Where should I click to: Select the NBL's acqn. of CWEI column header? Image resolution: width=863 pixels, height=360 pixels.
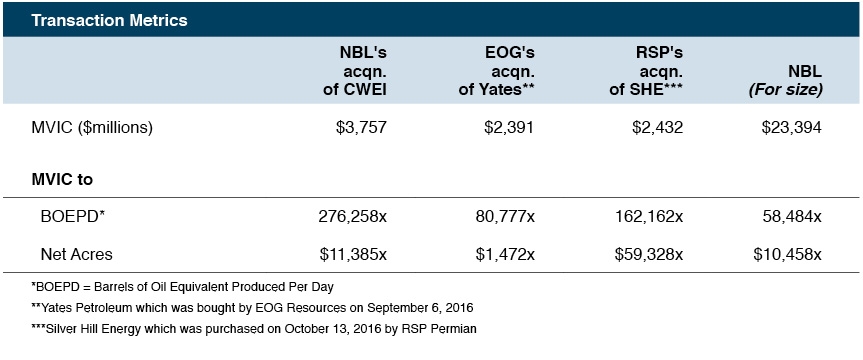tap(355, 72)
